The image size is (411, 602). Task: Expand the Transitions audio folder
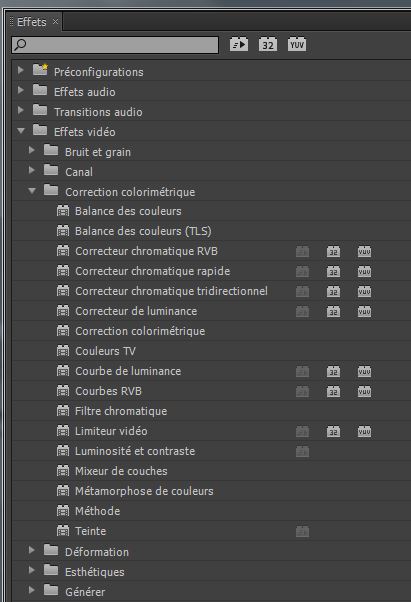[x=21, y=110]
